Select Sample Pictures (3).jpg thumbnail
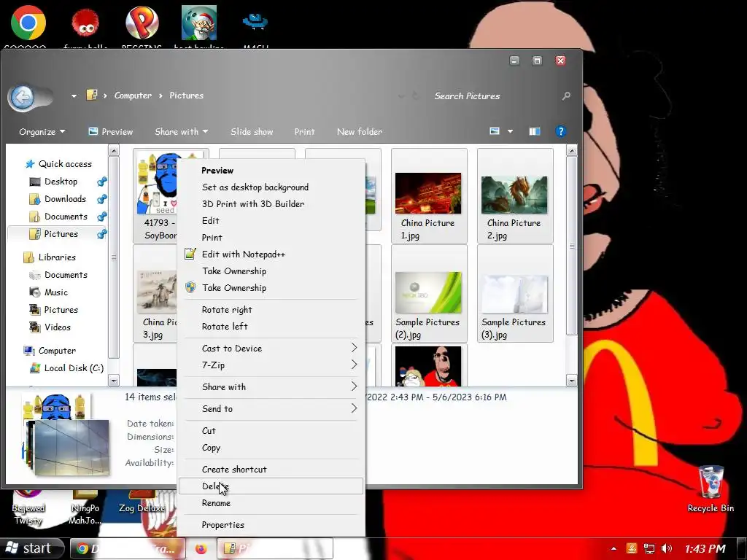 pyautogui.click(x=515, y=294)
